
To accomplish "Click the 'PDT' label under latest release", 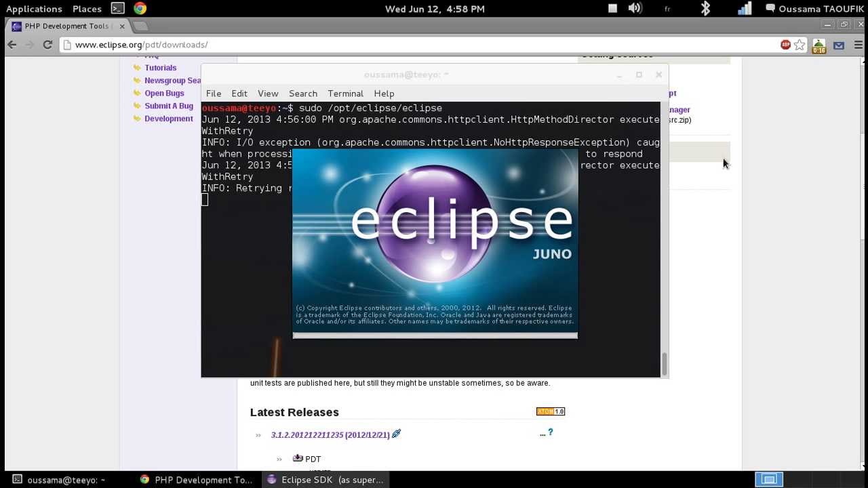I will pyautogui.click(x=313, y=460).
